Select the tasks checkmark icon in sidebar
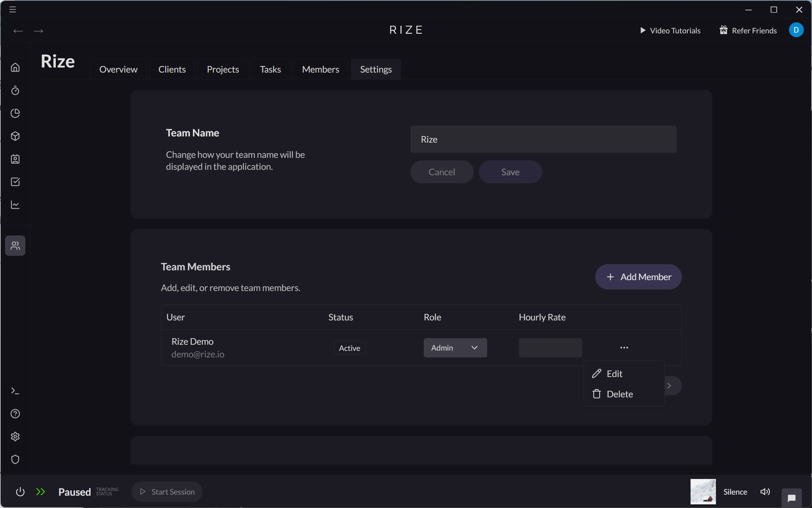 pos(15,182)
